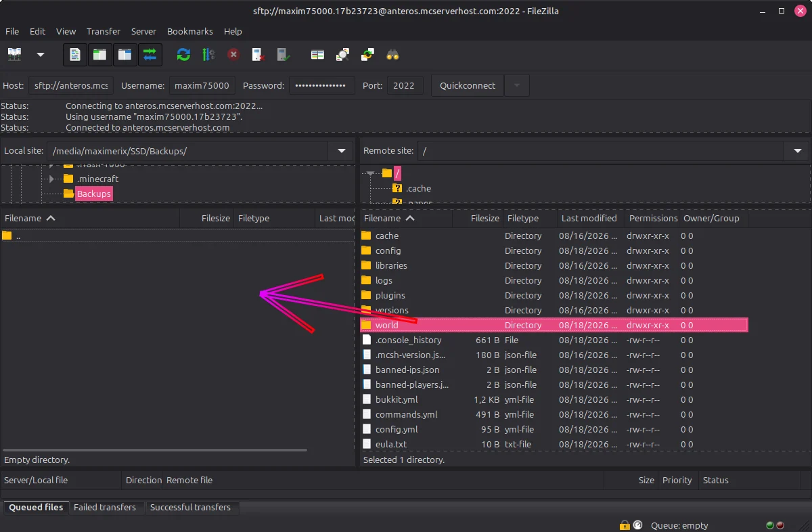
Task: Open Local site path dropdown
Action: [340, 151]
